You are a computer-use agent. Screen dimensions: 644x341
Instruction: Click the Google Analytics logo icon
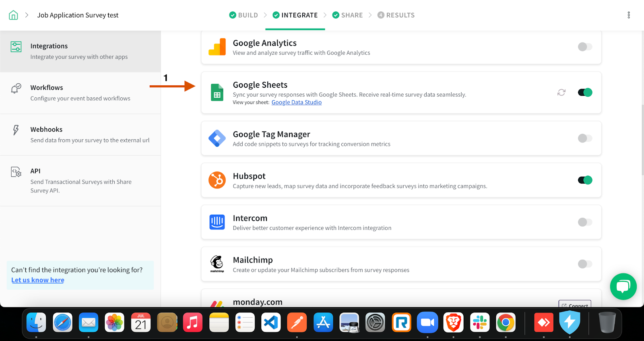pos(217,47)
